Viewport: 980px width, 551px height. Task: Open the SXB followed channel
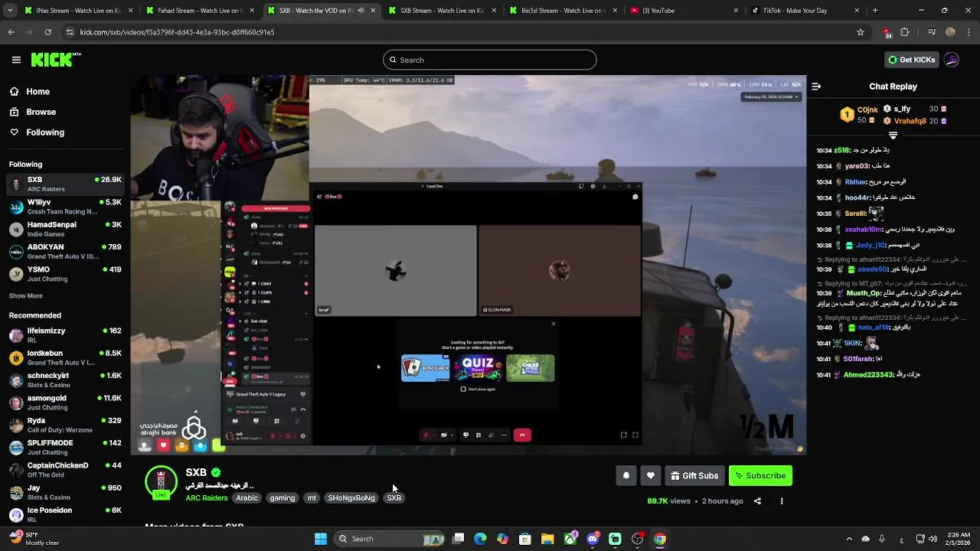pyautogui.click(x=65, y=184)
